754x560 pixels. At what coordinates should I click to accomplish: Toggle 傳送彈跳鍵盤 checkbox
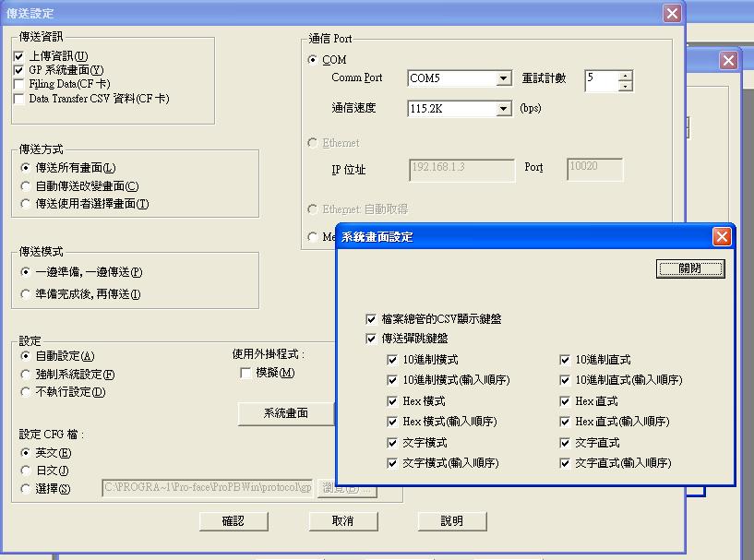click(371, 339)
